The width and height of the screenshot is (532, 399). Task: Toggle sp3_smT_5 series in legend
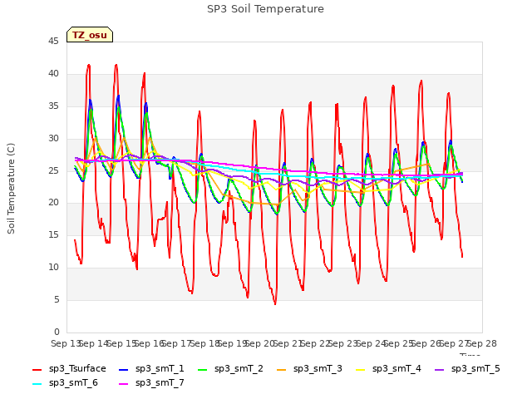coord(467,369)
